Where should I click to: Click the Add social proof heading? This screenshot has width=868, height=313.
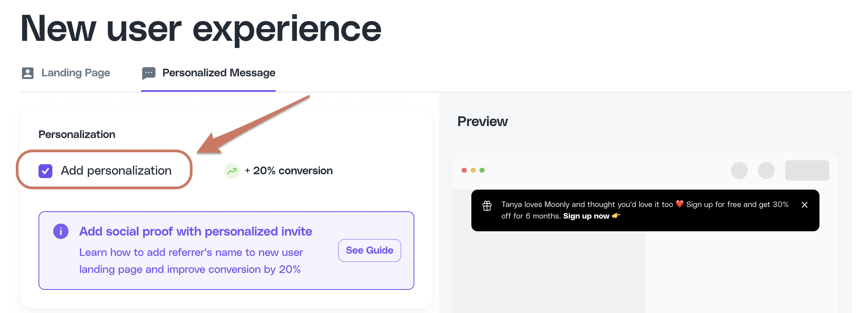(196, 231)
